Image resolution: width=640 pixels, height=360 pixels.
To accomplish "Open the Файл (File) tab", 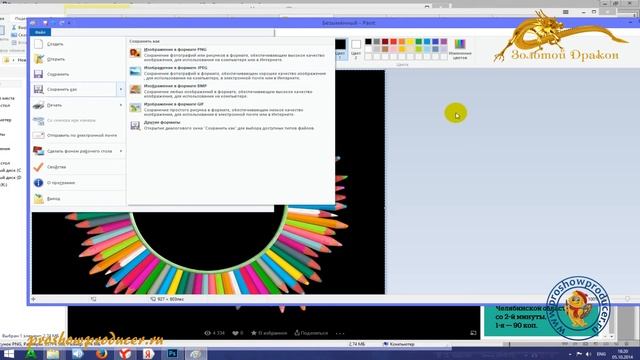I will [x=40, y=32].
